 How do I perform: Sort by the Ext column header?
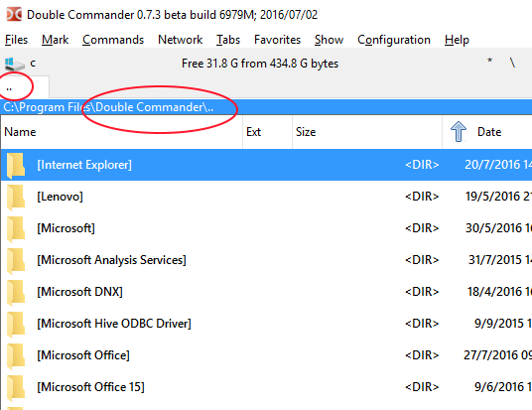tap(267, 132)
